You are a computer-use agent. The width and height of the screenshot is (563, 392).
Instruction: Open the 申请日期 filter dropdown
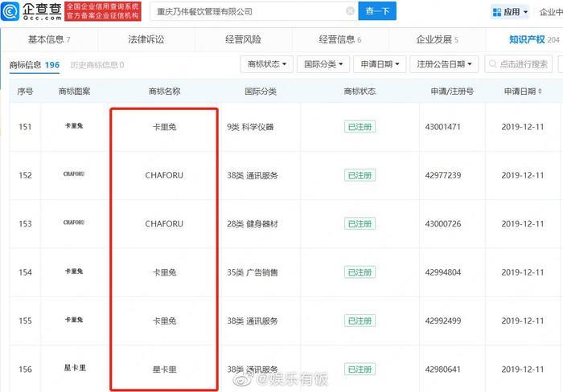380,64
